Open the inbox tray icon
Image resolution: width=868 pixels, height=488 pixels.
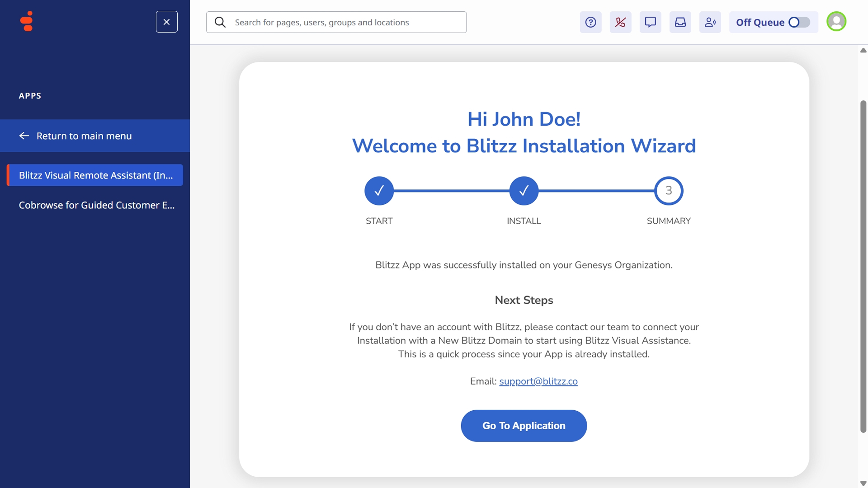tap(680, 22)
